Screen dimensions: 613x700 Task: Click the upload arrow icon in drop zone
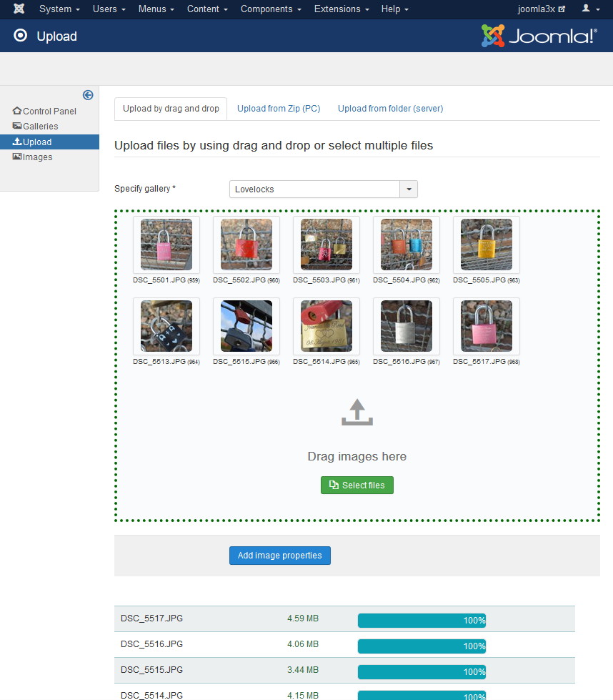pyautogui.click(x=357, y=413)
